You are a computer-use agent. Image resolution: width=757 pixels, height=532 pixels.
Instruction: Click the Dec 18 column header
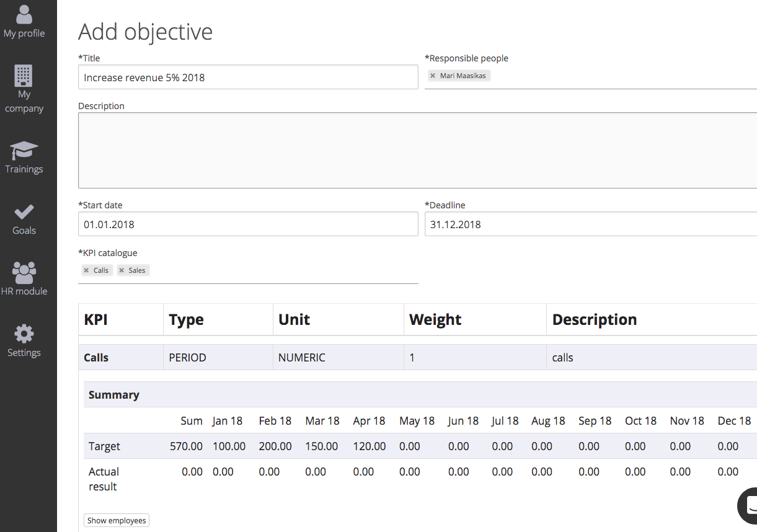[734, 421]
